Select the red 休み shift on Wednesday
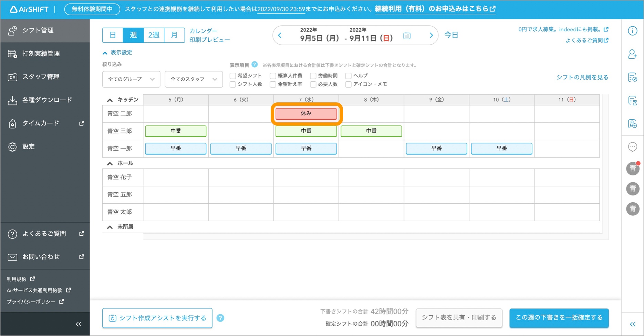644x336 pixels. 306,113
